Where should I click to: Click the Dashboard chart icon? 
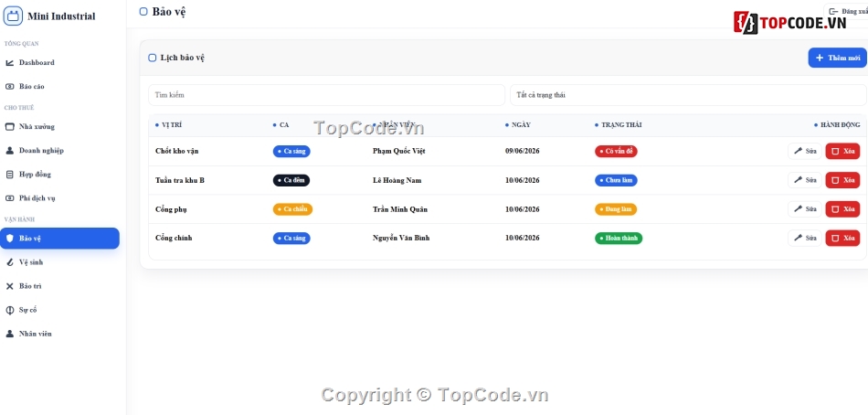(x=9, y=62)
